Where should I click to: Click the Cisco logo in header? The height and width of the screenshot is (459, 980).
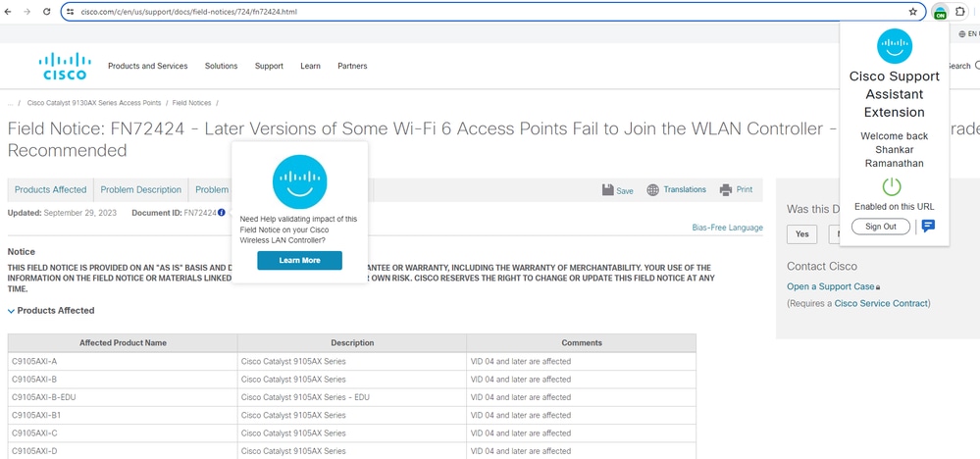(x=65, y=66)
